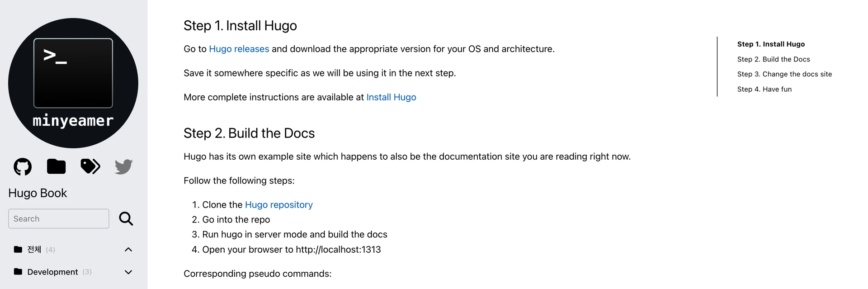Expand the Development category chevron
The image size is (868, 289).
point(128,272)
